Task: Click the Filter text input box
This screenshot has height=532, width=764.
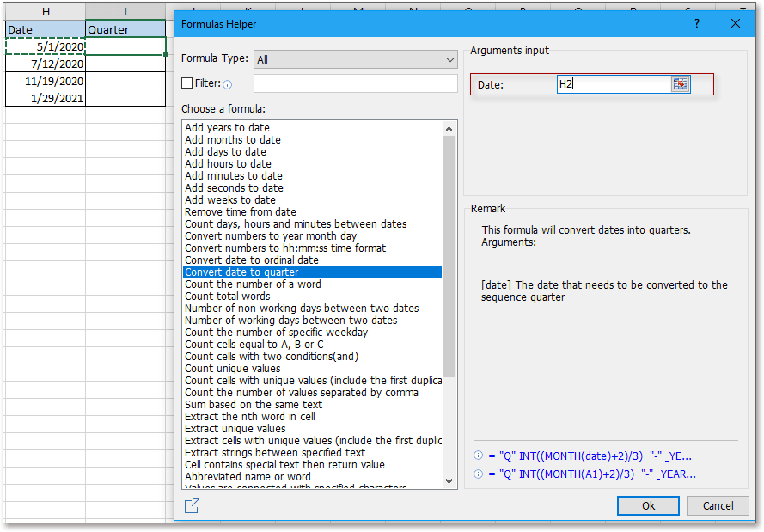Action: (x=355, y=83)
